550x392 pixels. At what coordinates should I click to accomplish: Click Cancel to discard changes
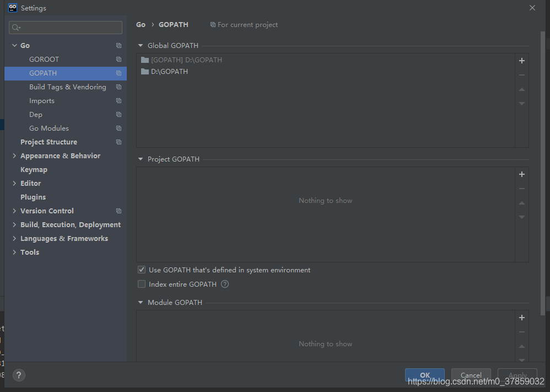tap(471, 375)
